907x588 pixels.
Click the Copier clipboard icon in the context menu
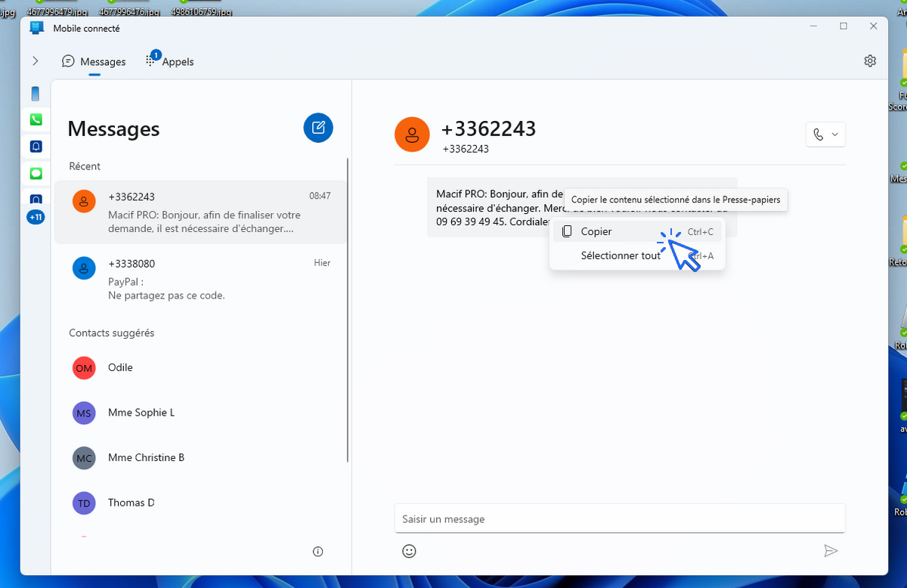click(x=567, y=231)
